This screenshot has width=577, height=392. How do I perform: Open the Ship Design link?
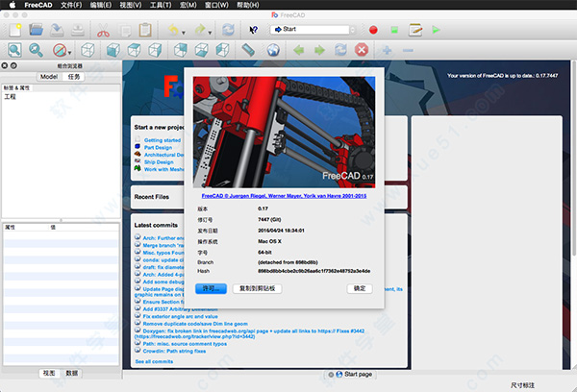coord(159,162)
